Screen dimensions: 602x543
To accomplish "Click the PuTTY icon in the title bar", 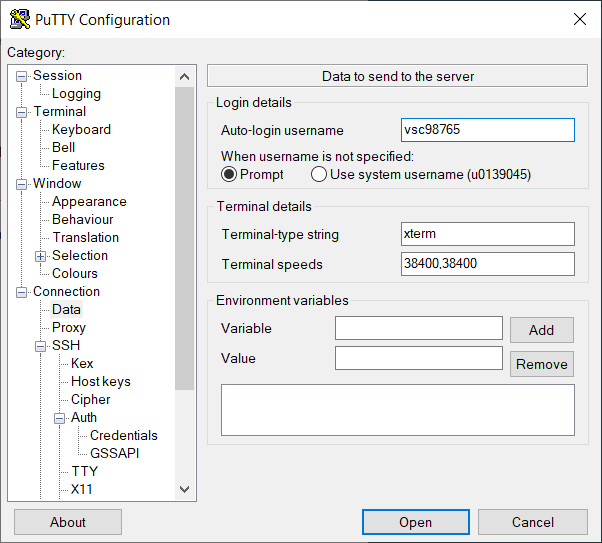I will coord(20,20).
